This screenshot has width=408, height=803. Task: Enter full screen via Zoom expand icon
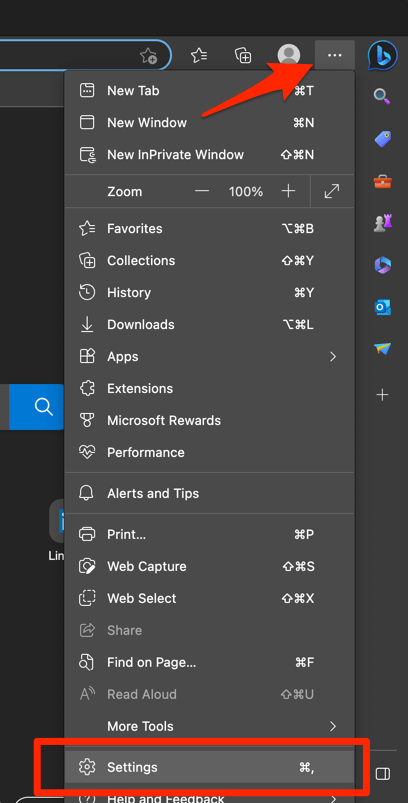[x=332, y=192]
